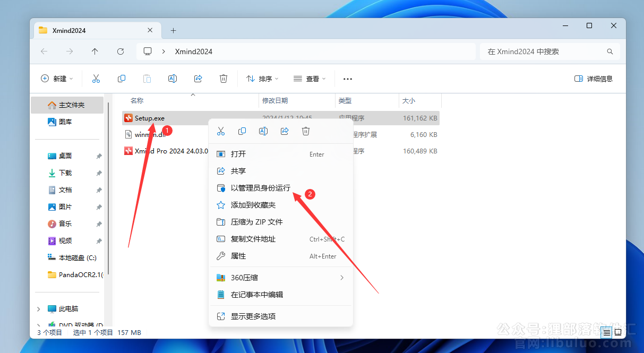Click the Rename icon in the toolbar
Screen dimensions: 644x353
[173, 79]
